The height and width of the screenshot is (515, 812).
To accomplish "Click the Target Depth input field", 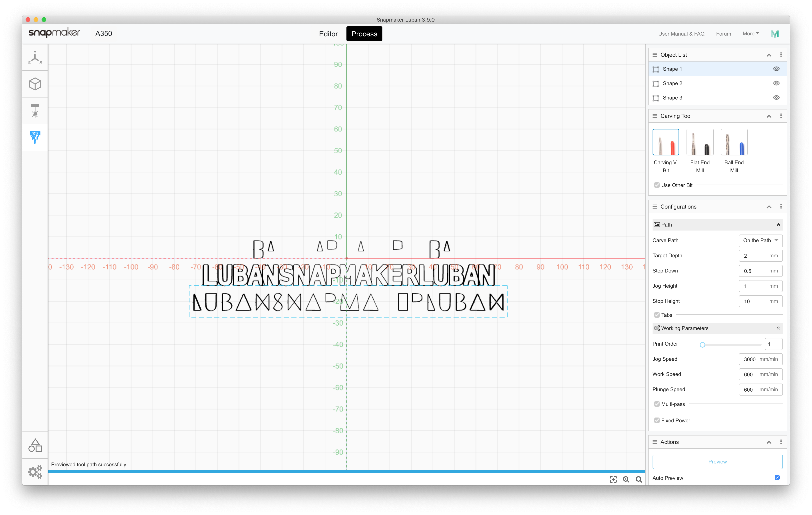I will [x=760, y=256].
